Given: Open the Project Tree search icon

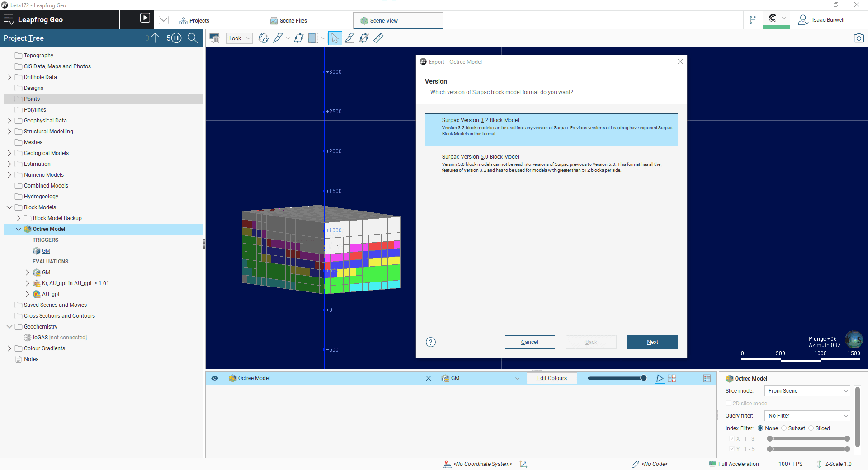Looking at the screenshot, I should point(193,38).
